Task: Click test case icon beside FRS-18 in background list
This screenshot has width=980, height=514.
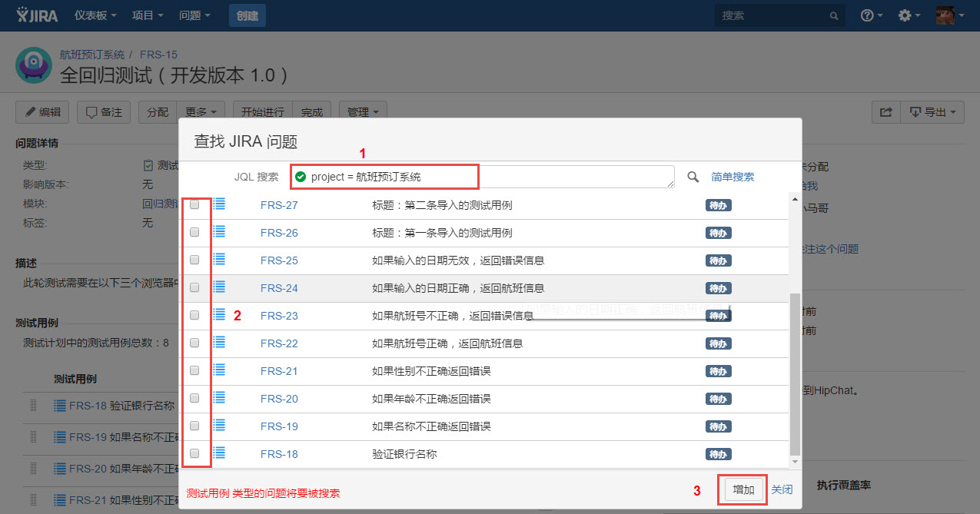Action: tap(60, 406)
